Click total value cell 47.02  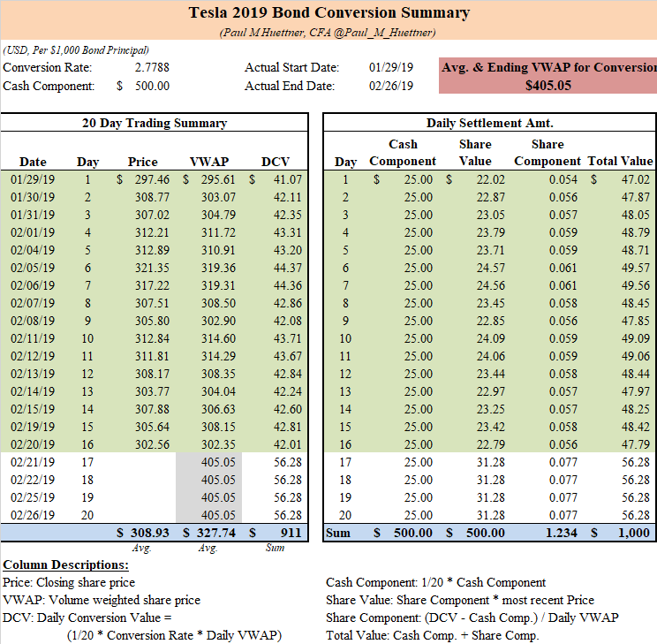[636, 179]
